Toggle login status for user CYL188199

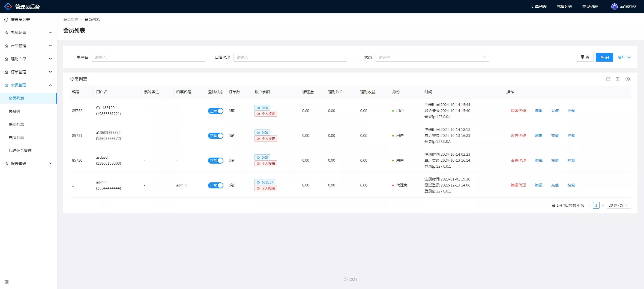click(215, 111)
